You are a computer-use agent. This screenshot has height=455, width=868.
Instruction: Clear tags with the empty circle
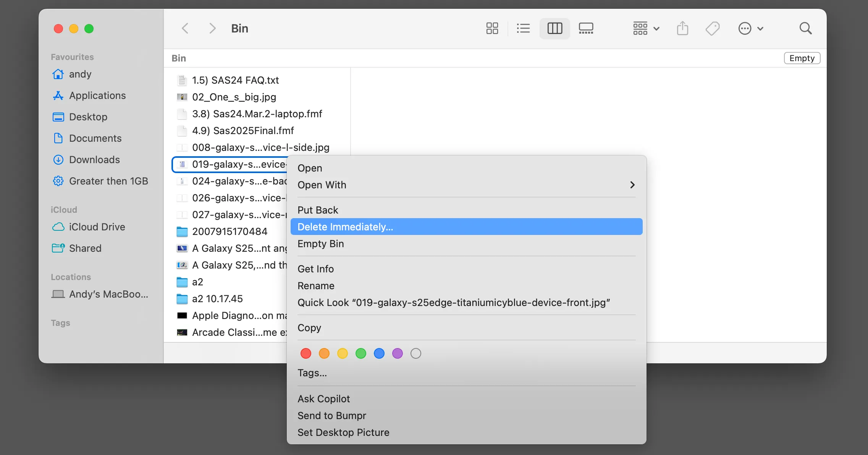[416, 353]
